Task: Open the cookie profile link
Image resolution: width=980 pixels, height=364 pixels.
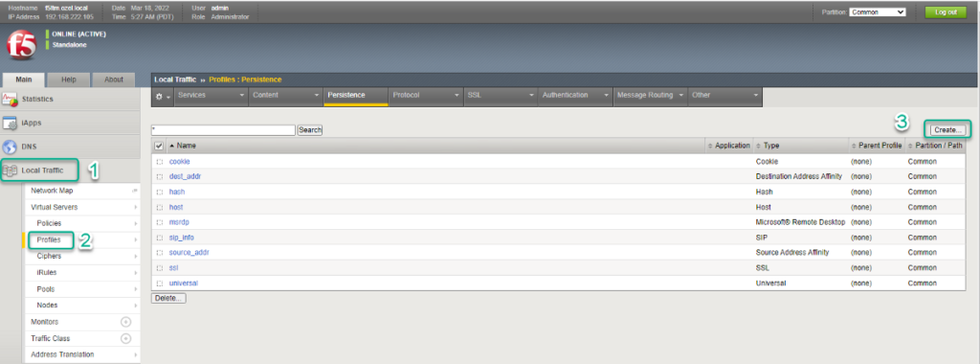Action: (x=179, y=162)
